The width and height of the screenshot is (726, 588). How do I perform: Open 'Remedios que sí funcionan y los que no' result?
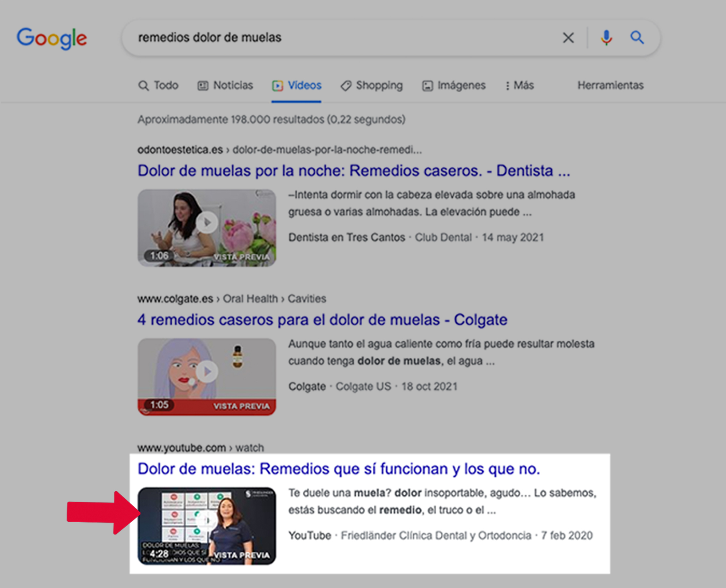[x=339, y=469]
